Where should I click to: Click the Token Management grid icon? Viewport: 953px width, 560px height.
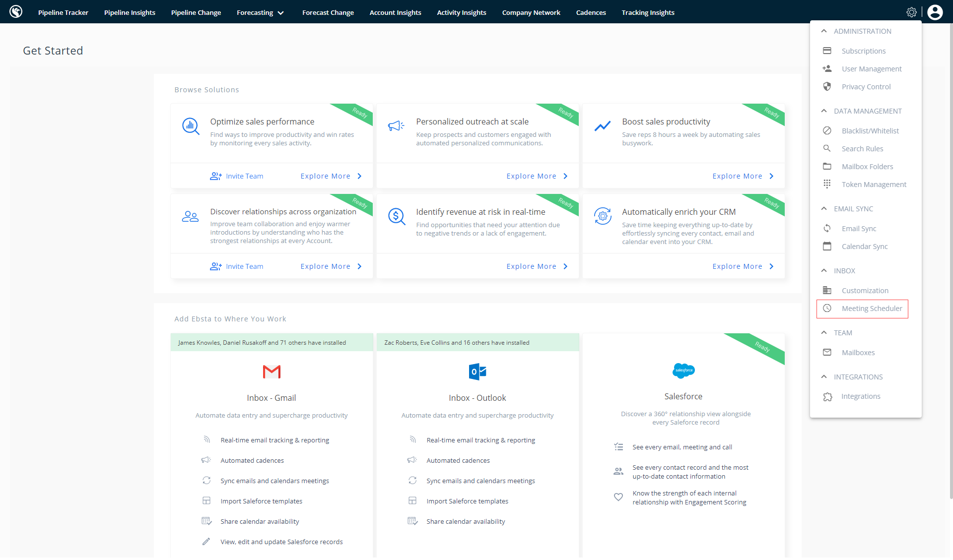827,184
